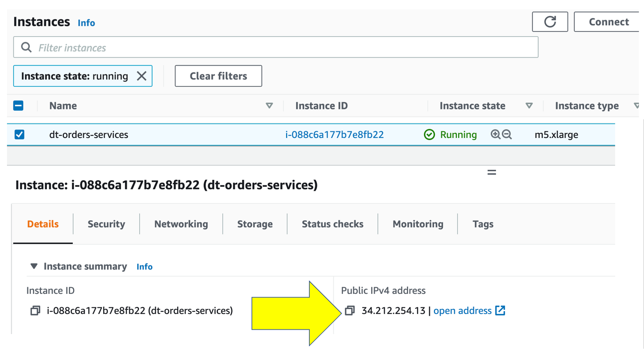This screenshot has width=644, height=349.
Task: Copy the Instance ID using copy icon
Action: (x=35, y=311)
